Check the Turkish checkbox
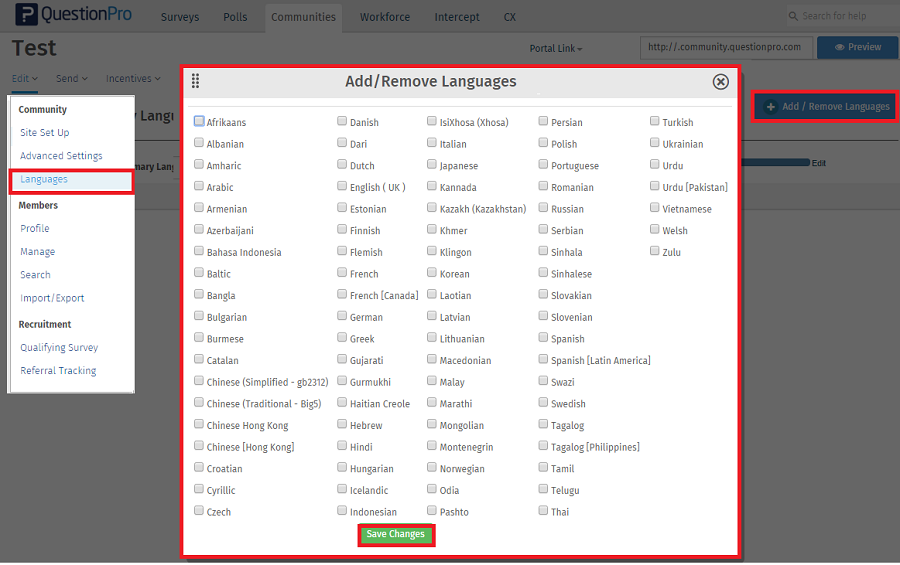 click(x=654, y=121)
